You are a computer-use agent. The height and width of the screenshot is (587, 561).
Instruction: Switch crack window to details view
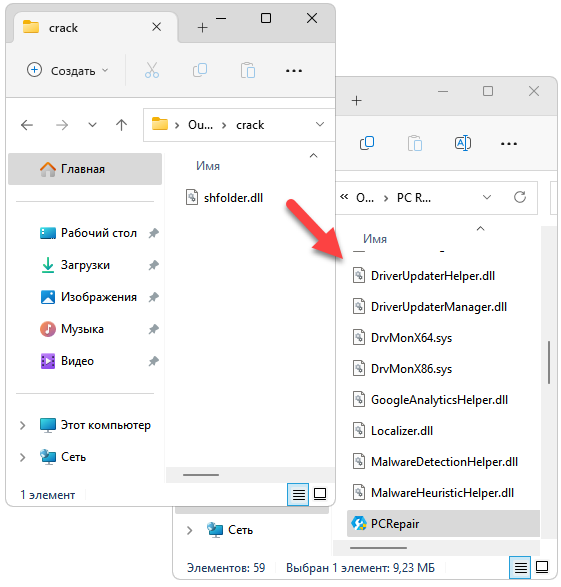pos(298,494)
